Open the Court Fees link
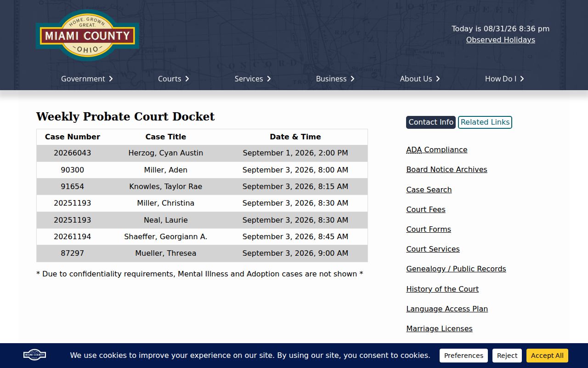 (426, 209)
